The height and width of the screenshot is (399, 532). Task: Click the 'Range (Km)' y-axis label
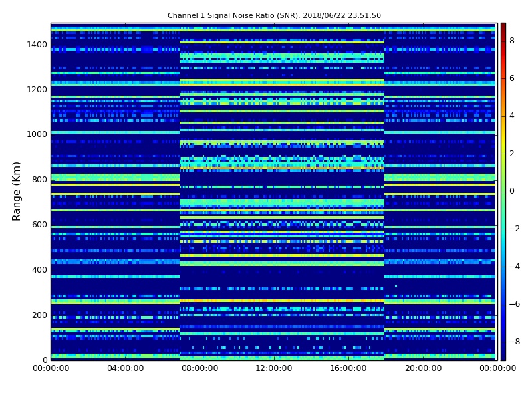point(16,192)
